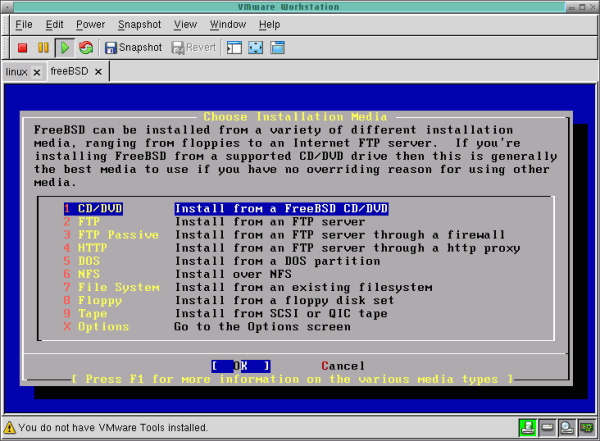Choose the Tape media option
Screen dimensions: 600x441
[85, 313]
